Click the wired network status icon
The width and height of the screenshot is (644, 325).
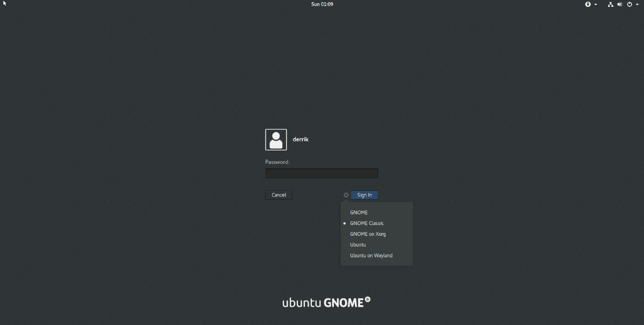click(x=611, y=4)
